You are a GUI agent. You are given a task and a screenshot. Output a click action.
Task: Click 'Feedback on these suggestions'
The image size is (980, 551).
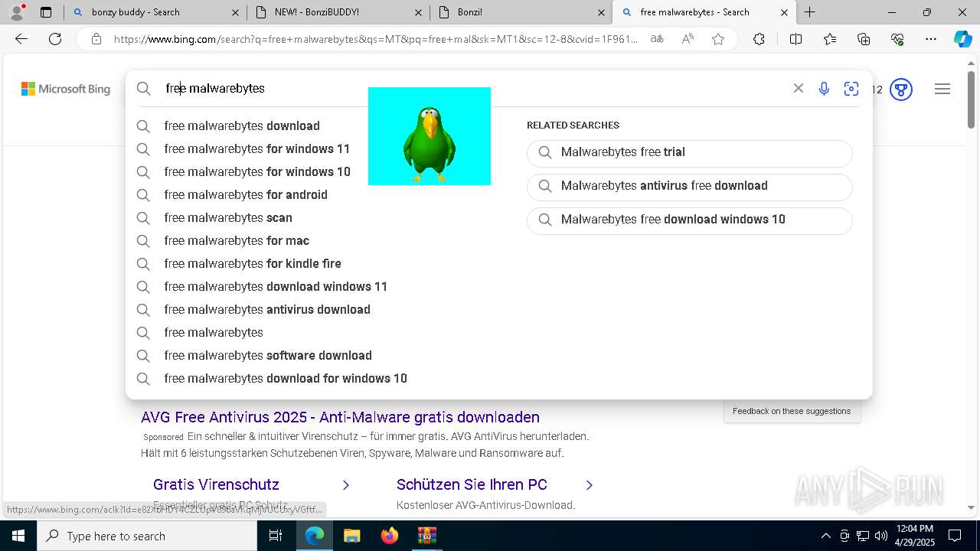click(x=792, y=411)
